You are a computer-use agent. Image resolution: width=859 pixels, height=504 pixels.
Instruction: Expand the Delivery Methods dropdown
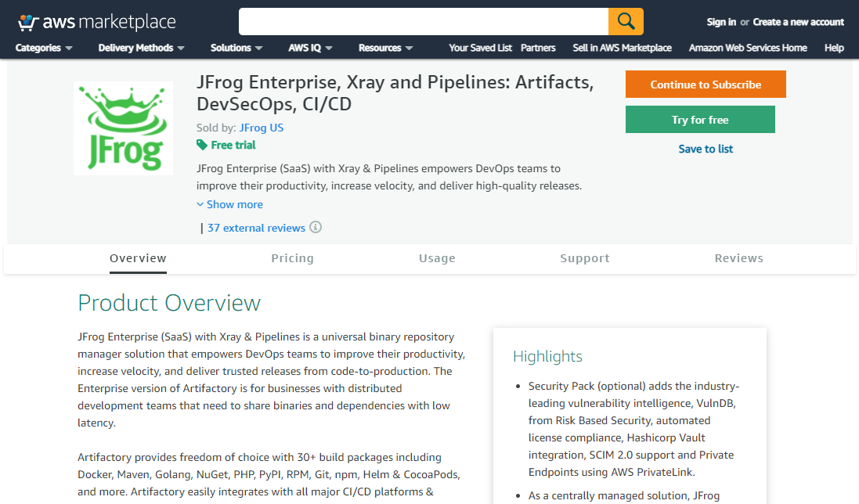141,48
